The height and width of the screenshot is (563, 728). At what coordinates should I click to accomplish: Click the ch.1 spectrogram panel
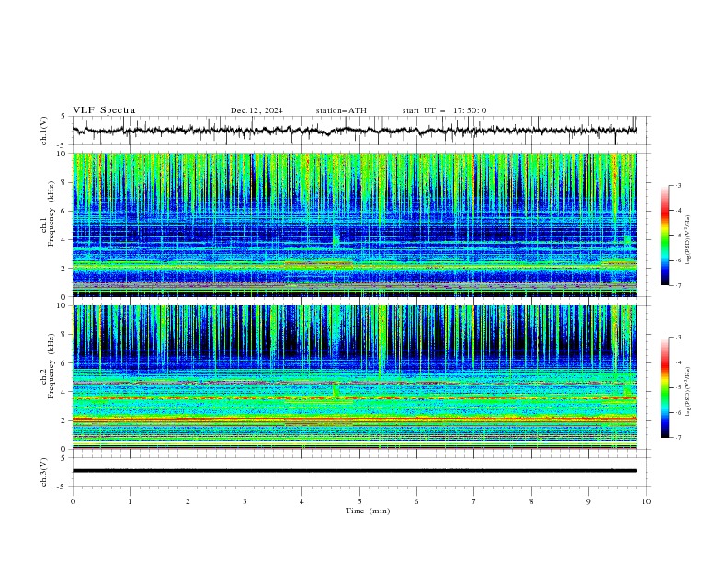click(354, 224)
